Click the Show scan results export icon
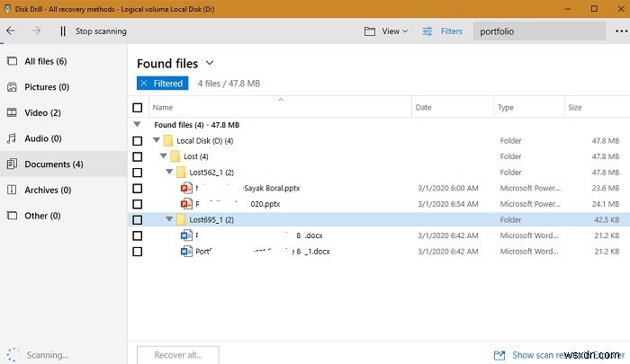 499,355
